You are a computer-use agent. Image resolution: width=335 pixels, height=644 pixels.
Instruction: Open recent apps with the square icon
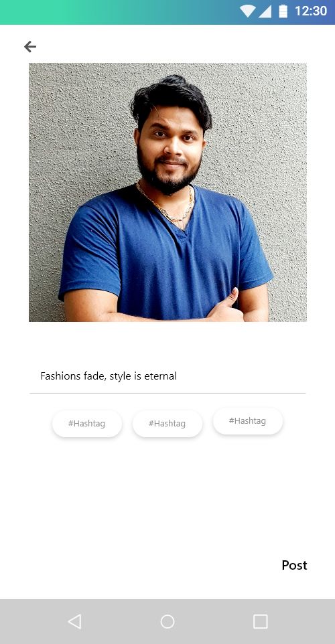point(260,621)
